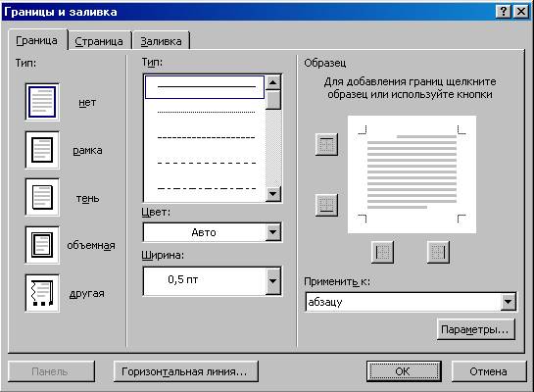Select the short-dashed line style

pyautogui.click(x=206, y=137)
